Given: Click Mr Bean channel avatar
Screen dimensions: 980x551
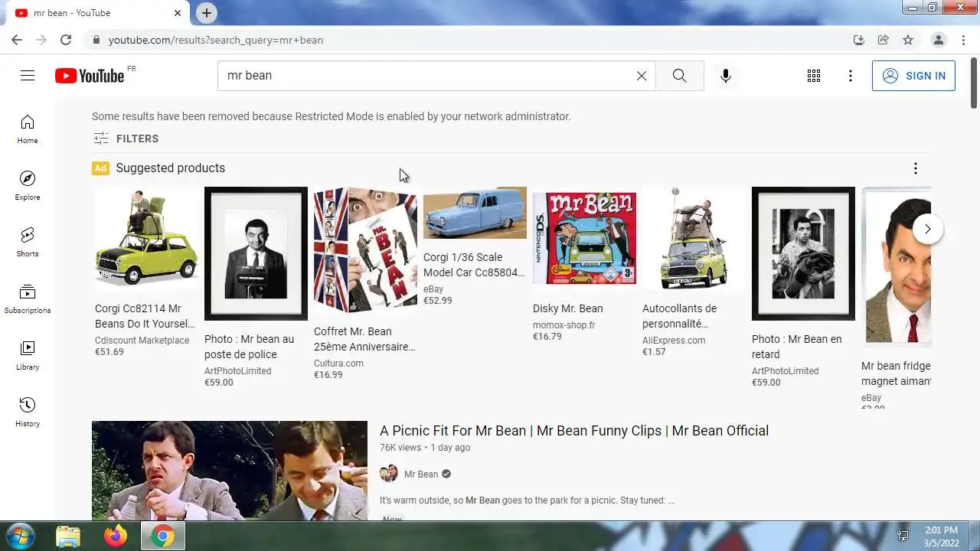Looking at the screenshot, I should pos(389,474).
